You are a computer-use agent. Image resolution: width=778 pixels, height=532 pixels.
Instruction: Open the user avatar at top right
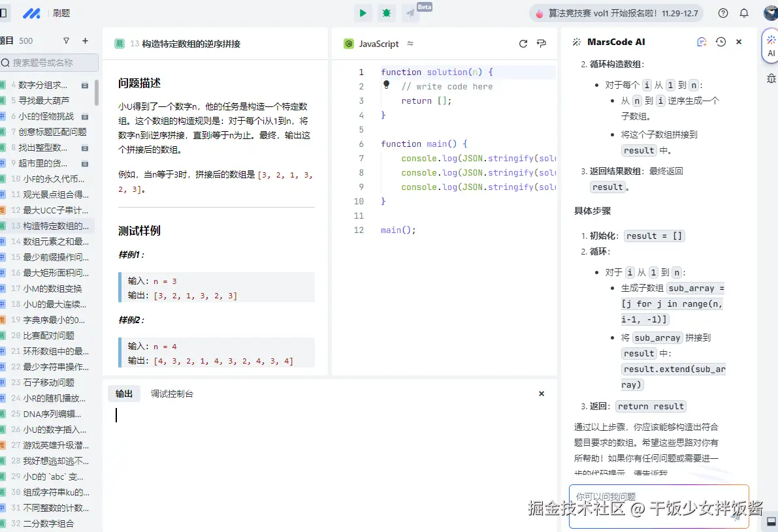click(x=771, y=13)
